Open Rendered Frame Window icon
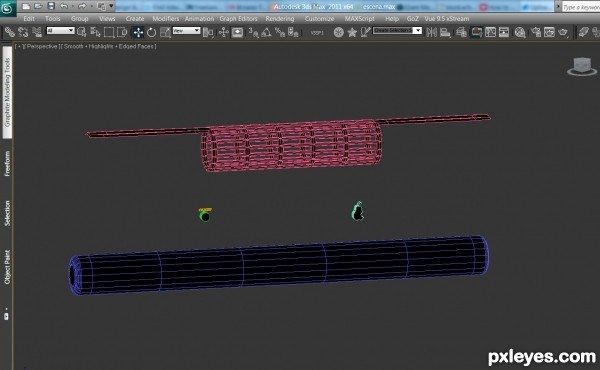This screenshot has width=600, height=370. coord(549,33)
